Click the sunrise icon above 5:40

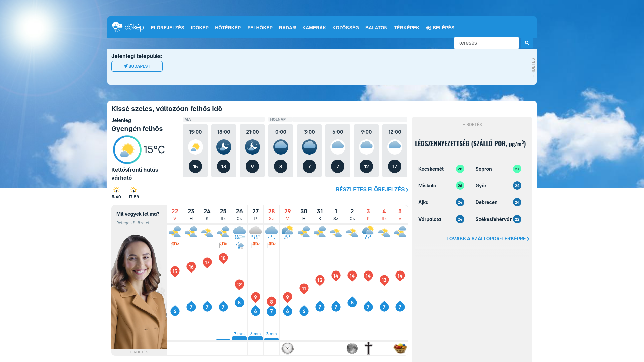(x=116, y=190)
